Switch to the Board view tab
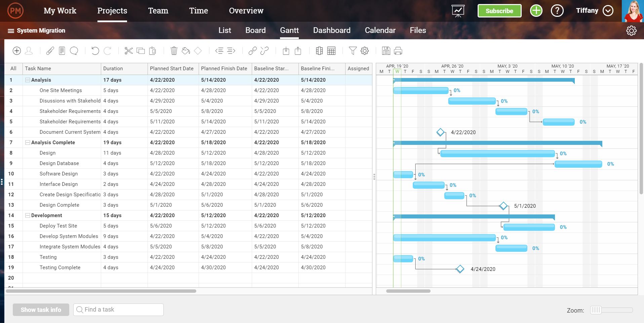The height and width of the screenshot is (323, 644). click(x=255, y=30)
